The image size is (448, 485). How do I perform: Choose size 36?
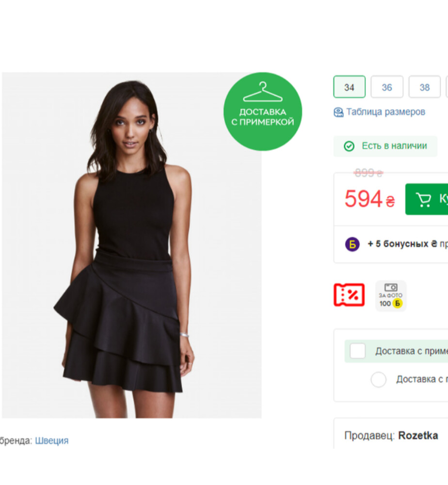point(387,87)
